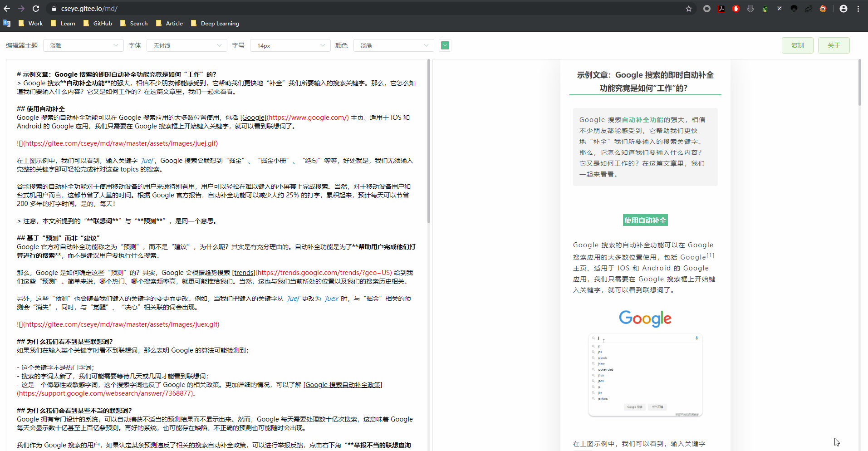Open the translate en extension
868x451 pixels.
tap(809, 9)
